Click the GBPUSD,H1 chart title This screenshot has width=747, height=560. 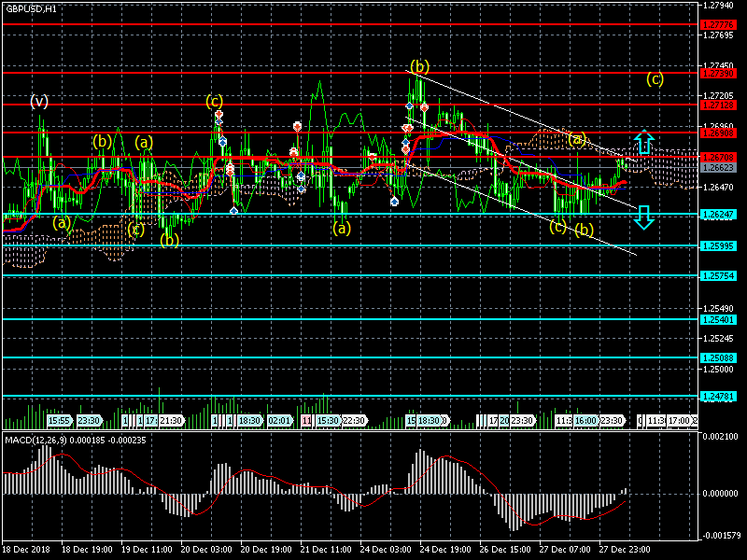point(30,7)
